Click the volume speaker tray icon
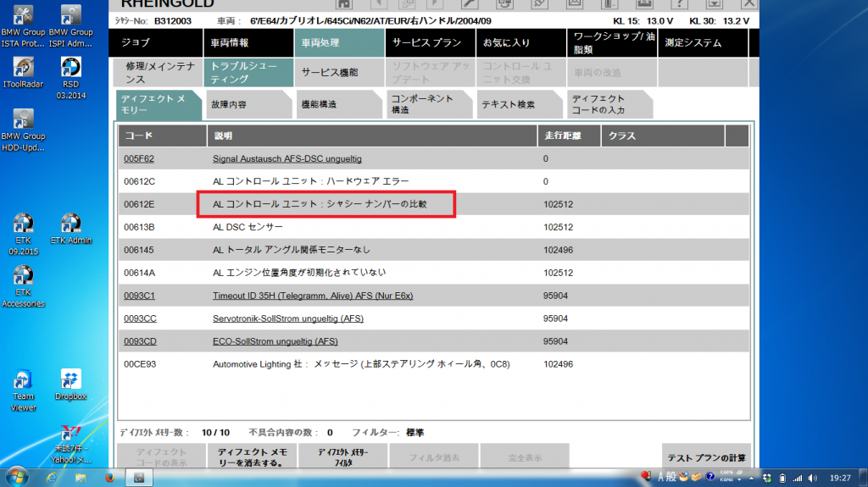 pyautogui.click(x=812, y=479)
